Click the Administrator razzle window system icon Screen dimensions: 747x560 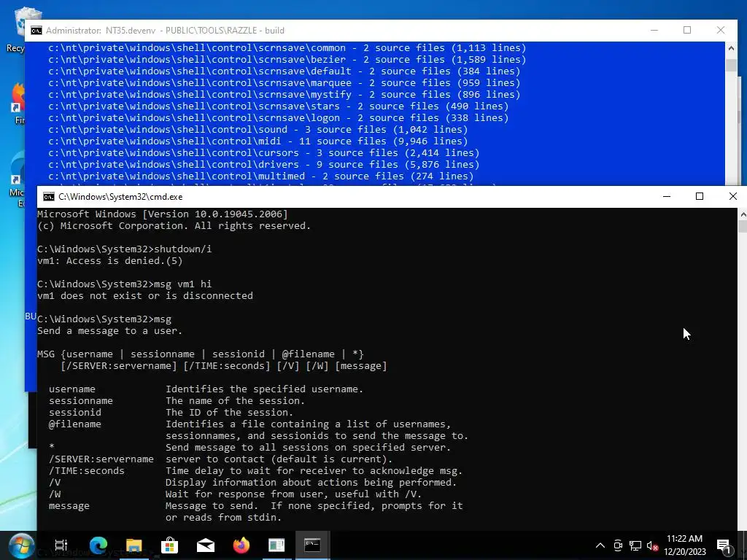pos(36,31)
